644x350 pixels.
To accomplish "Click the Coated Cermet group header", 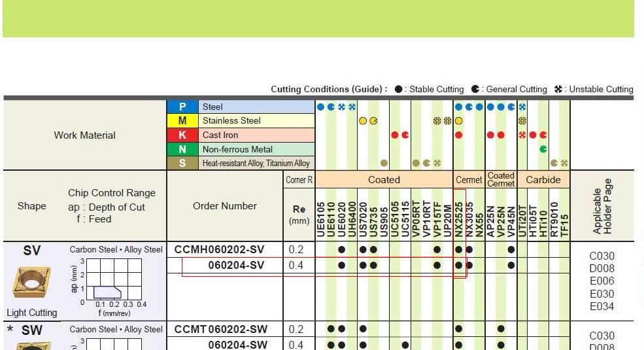I will pos(501,180).
